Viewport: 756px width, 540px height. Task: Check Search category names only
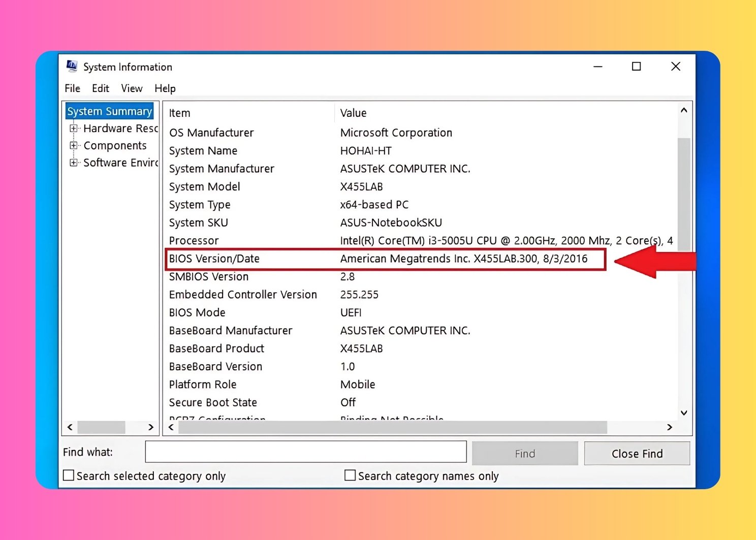(x=350, y=475)
